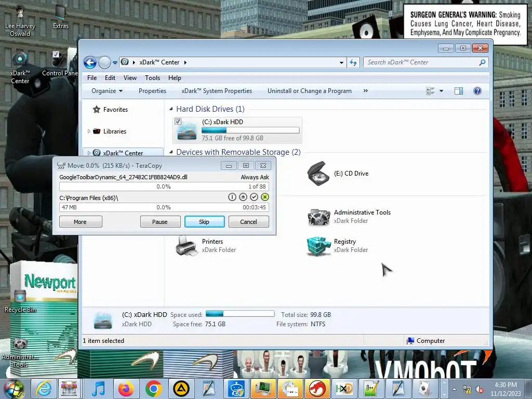
Task: Pause the TeraCopy transfer
Action: coord(160,221)
